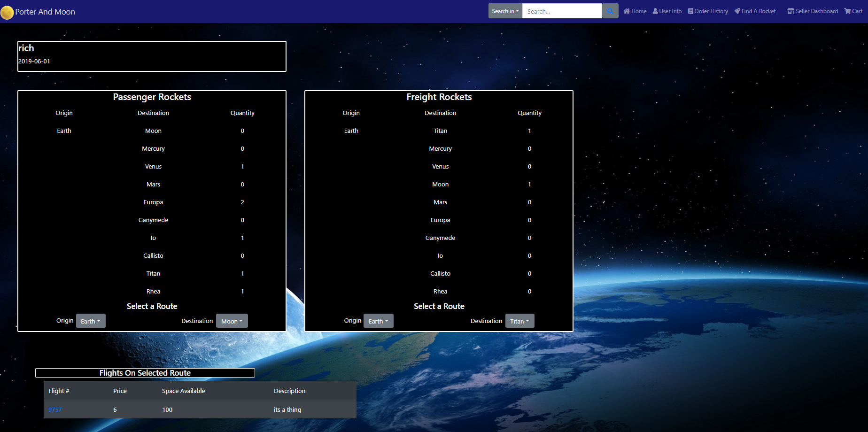Expand the "Search in" dropdown
This screenshot has height=432, width=868.
(505, 11)
